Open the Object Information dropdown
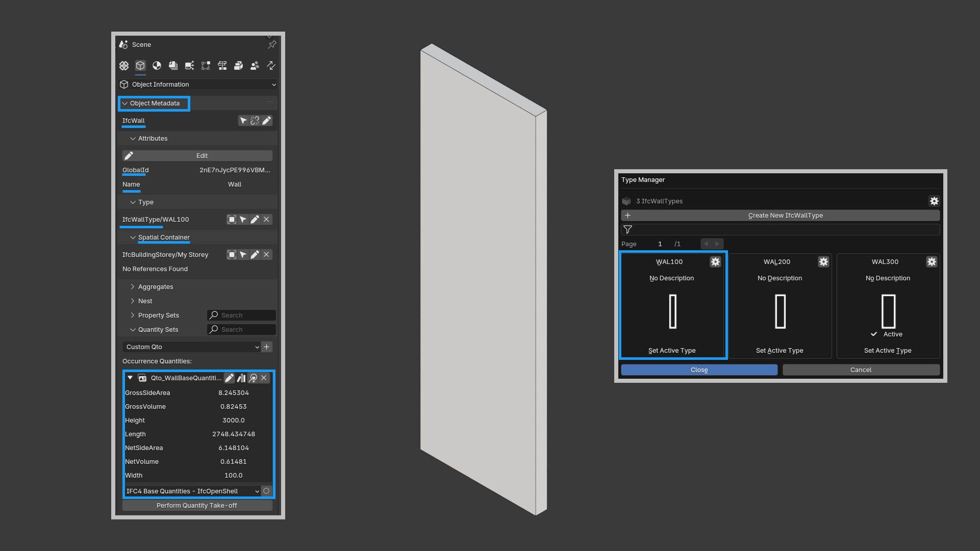Image resolution: width=980 pixels, height=551 pixels. point(198,85)
